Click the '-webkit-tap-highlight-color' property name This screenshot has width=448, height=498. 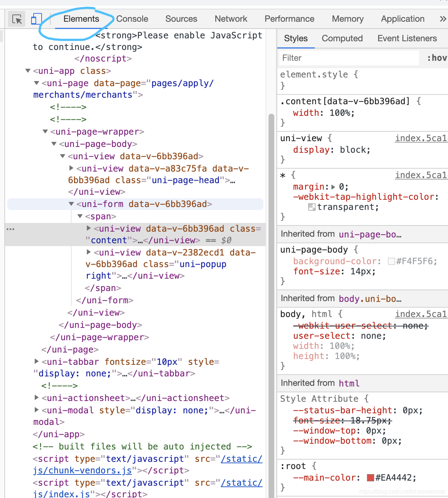(x=364, y=197)
